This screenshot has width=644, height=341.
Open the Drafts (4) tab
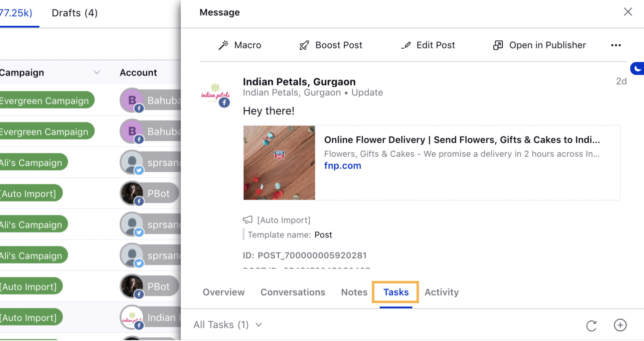pyautogui.click(x=75, y=13)
